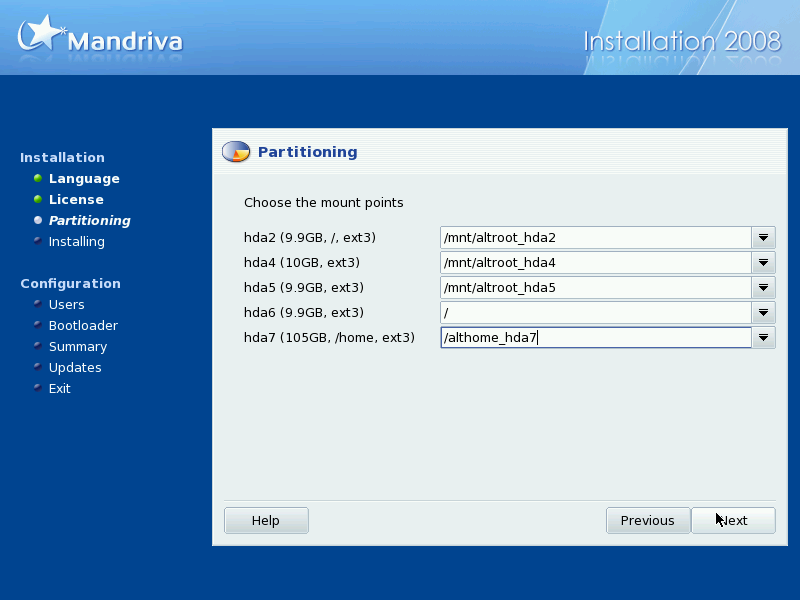Click the 'Partitioning' panel title text
The width and height of the screenshot is (800, 600).
pos(308,152)
